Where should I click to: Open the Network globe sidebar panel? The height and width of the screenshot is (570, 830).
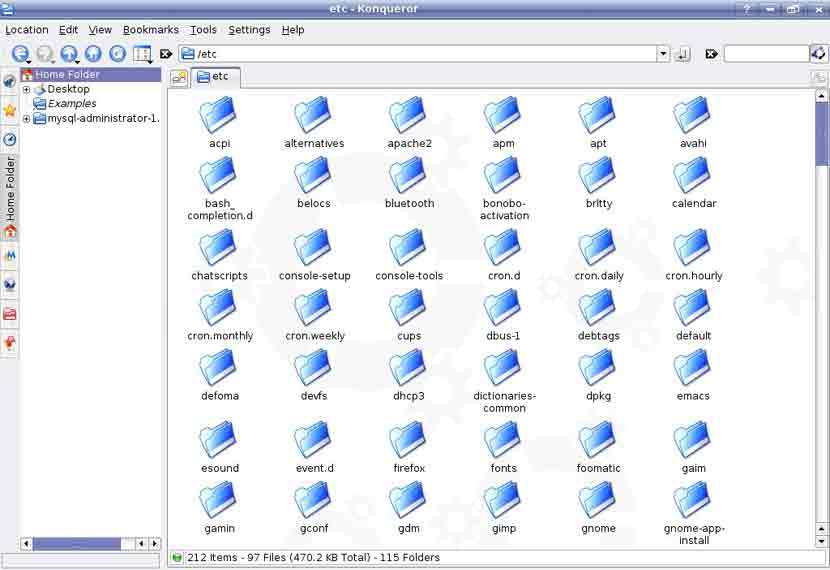[10, 285]
